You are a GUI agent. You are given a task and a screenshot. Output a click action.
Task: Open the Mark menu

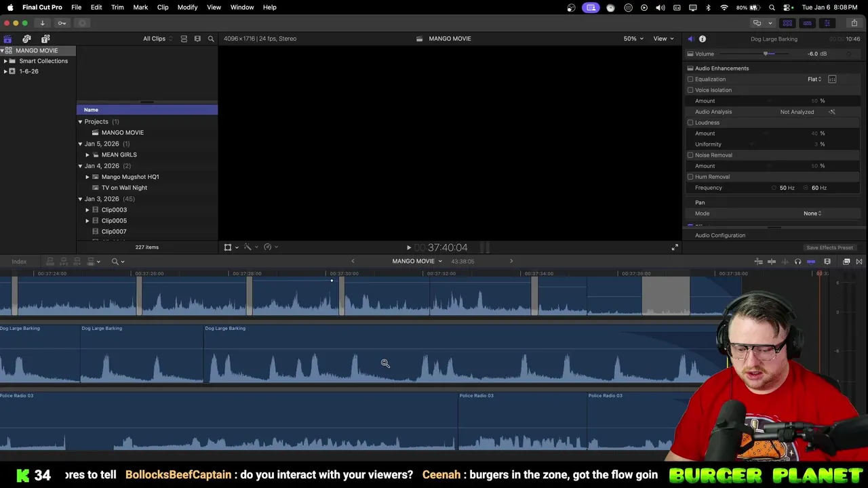point(140,7)
